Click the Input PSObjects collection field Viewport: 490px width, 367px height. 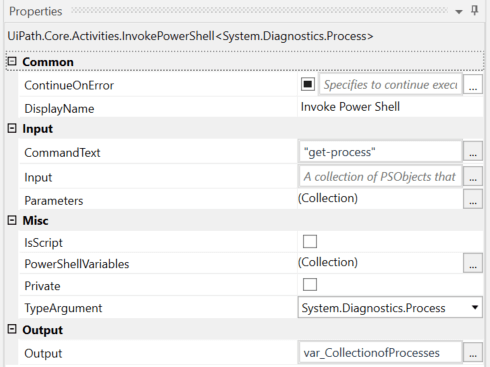point(380,176)
